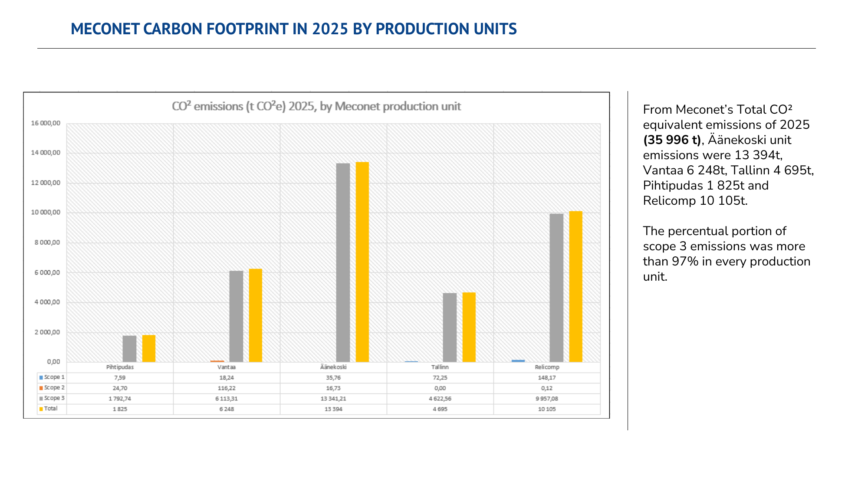Click the orange Scope 2 legend swatch
The image size is (868, 488).
pyautogui.click(x=41, y=388)
